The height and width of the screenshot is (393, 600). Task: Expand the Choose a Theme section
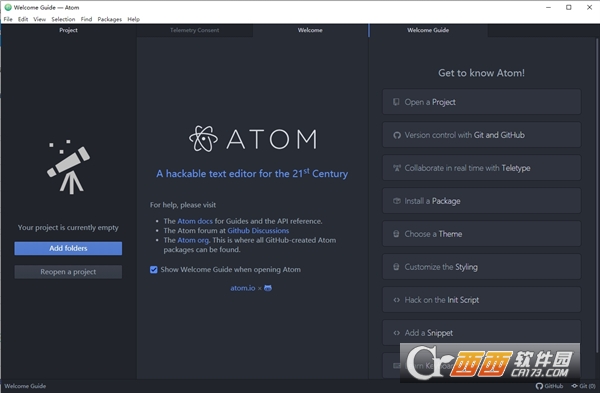[x=481, y=233]
